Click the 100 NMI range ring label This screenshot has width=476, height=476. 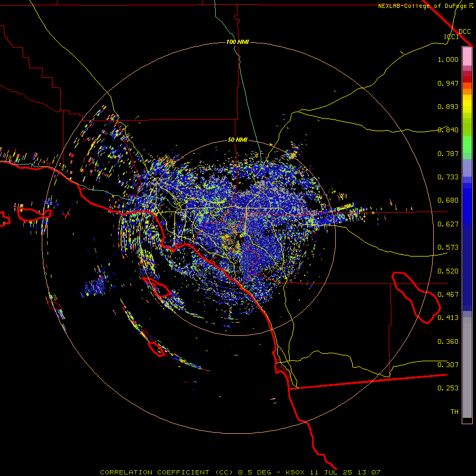[x=237, y=42]
